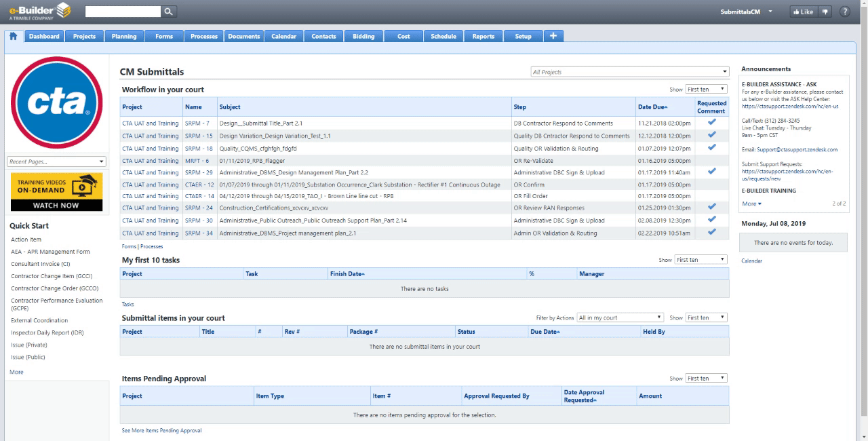The image size is (868, 441).
Task: Expand the SubmittalsCM user menu arrow
Action: coord(770,12)
